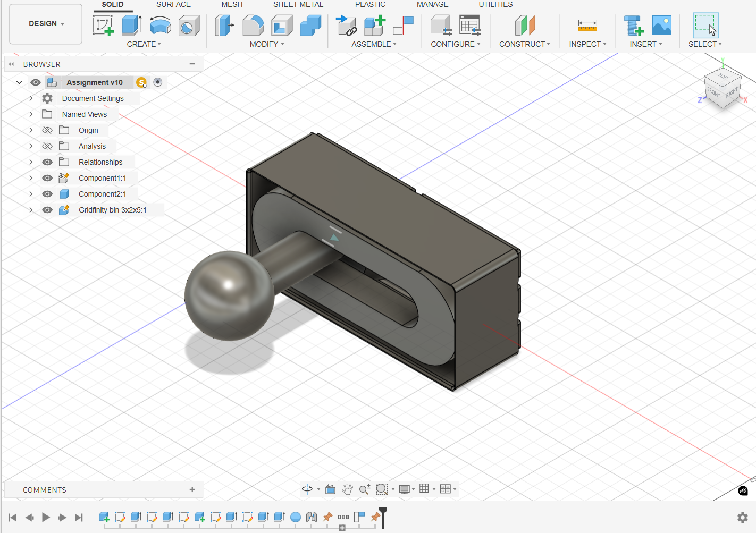Image resolution: width=756 pixels, height=533 pixels.
Task: Jump to timeline end
Action: pyautogui.click(x=79, y=517)
